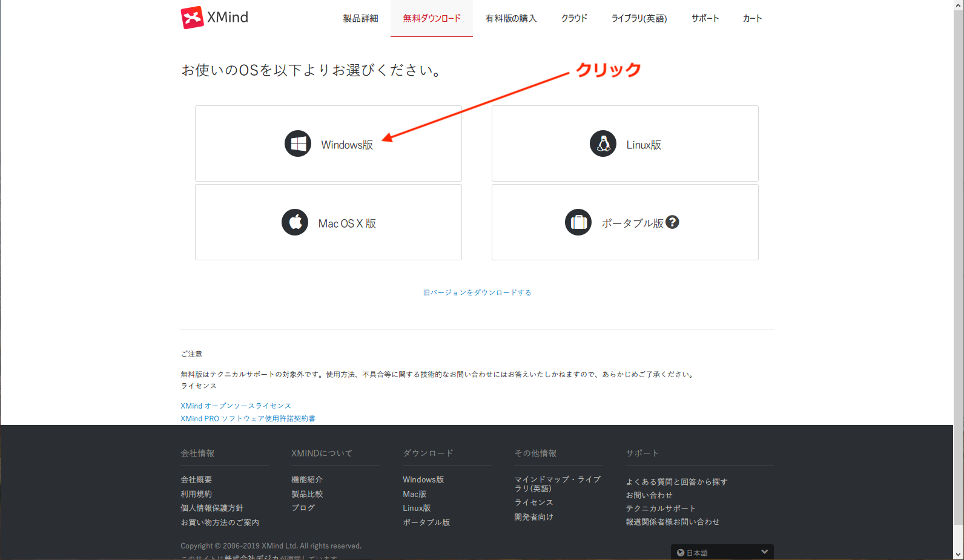Click 会社概要 in the footer
Image resolution: width=964 pixels, height=560 pixels.
[x=196, y=479]
